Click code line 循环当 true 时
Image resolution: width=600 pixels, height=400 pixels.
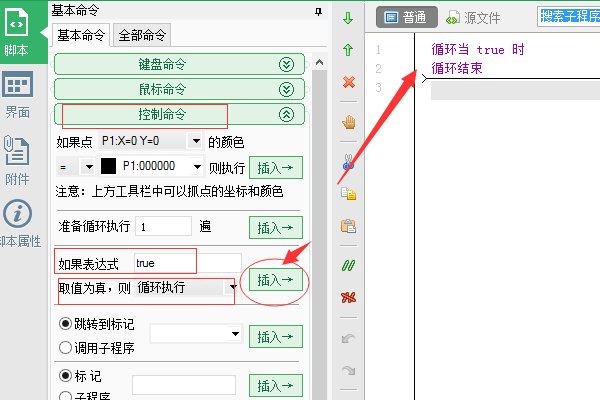478,49
